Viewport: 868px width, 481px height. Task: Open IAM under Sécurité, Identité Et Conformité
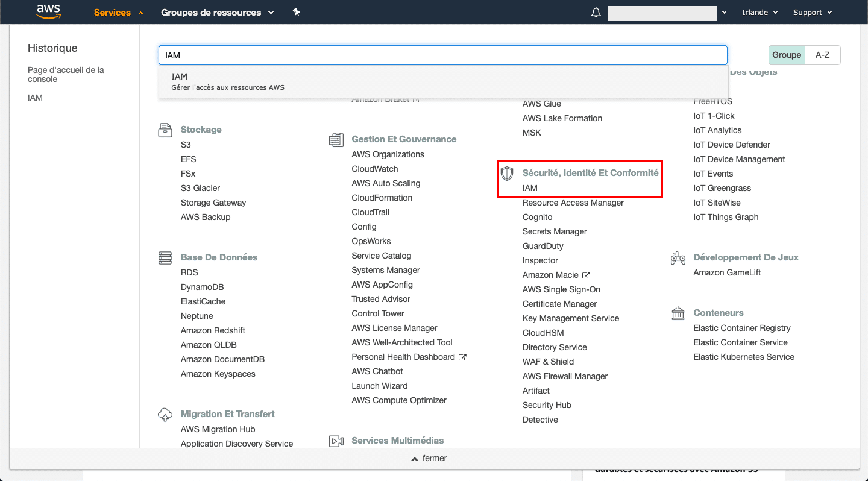(x=530, y=188)
